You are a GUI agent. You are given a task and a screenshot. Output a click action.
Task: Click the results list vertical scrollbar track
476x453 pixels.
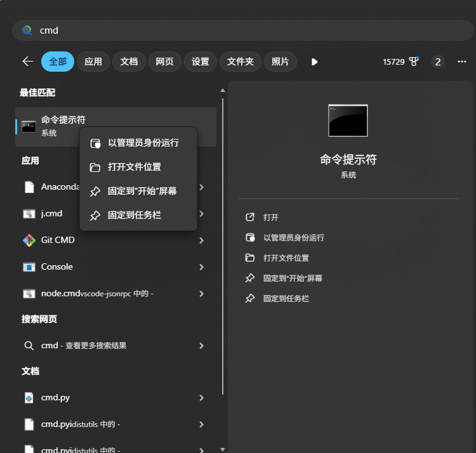(223, 247)
